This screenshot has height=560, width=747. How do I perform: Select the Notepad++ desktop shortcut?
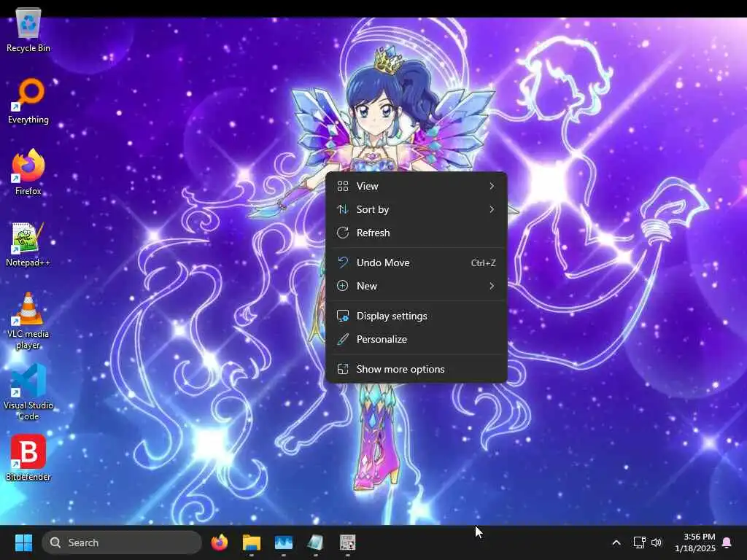point(28,244)
